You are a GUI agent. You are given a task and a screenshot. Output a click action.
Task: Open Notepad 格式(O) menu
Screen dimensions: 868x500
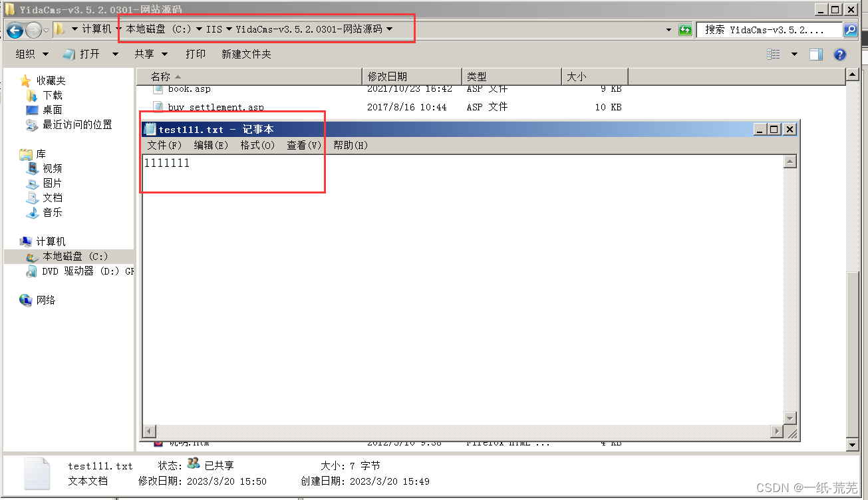[257, 145]
